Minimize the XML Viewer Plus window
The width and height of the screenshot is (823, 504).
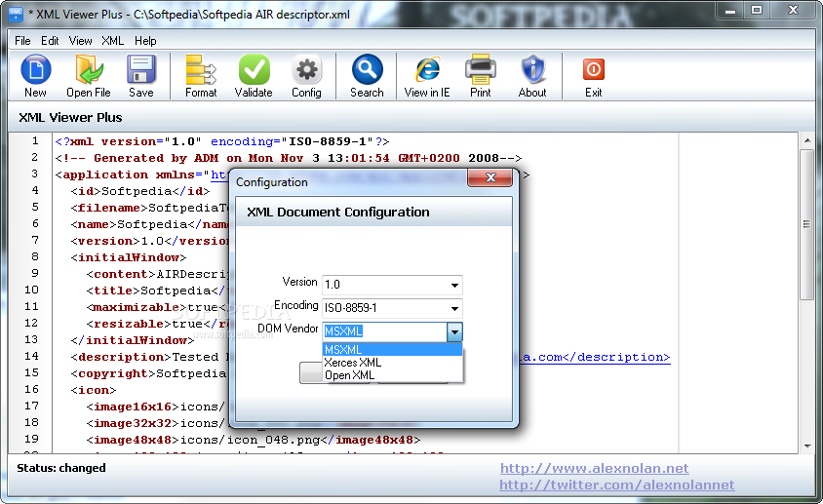[730, 11]
